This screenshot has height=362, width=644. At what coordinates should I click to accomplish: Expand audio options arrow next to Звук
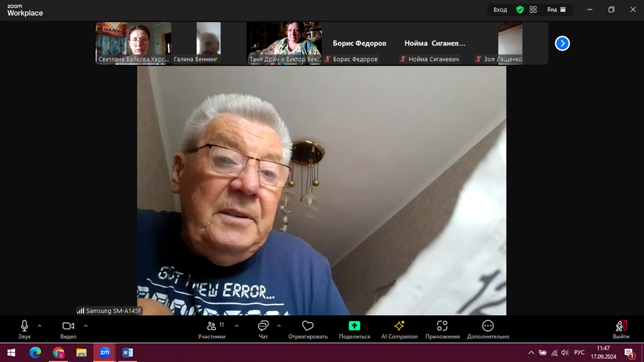pyautogui.click(x=40, y=326)
